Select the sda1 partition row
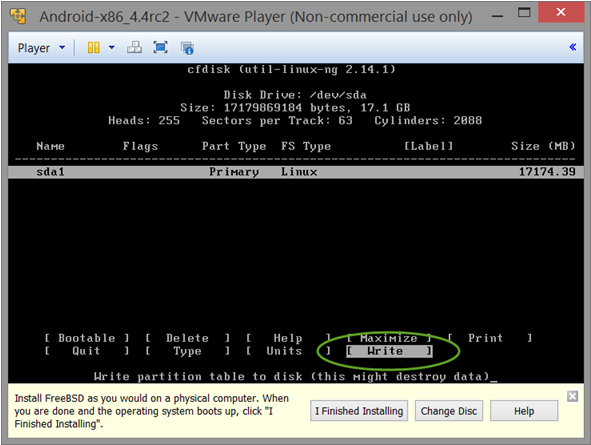The height and width of the screenshot is (445, 591). tap(296, 172)
